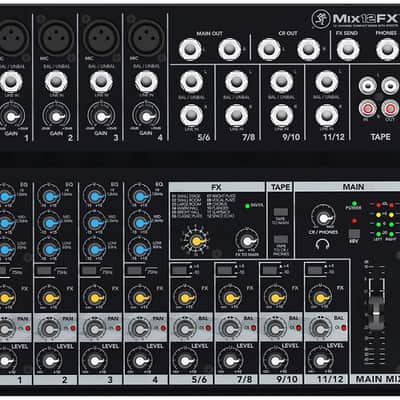Click the 5/6 right line input jack

191,115
